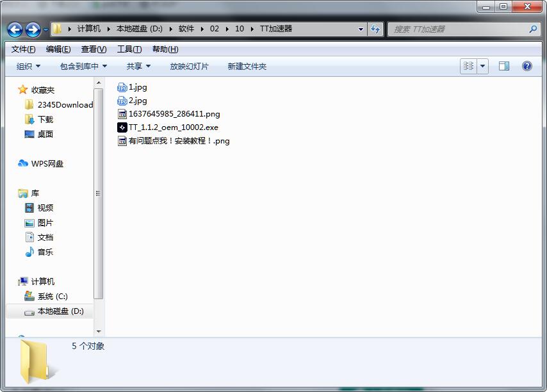Open the help question mark icon

pyautogui.click(x=527, y=66)
